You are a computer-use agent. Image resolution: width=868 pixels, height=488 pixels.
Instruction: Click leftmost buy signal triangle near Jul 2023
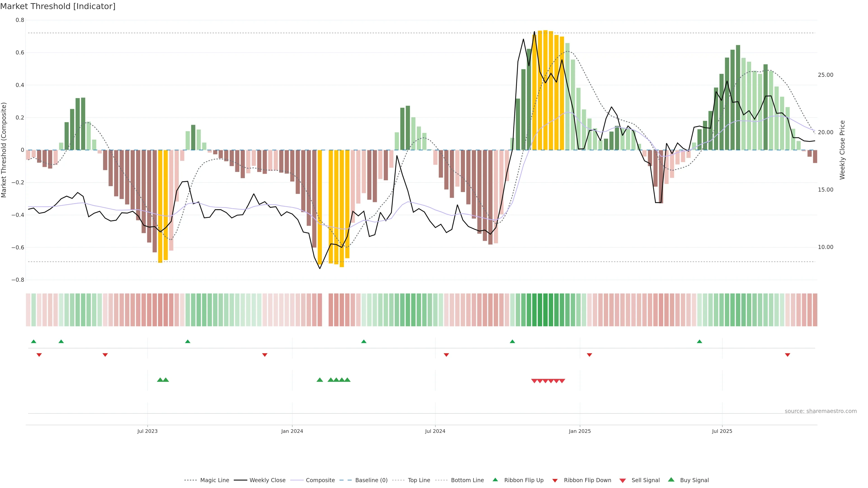point(160,380)
